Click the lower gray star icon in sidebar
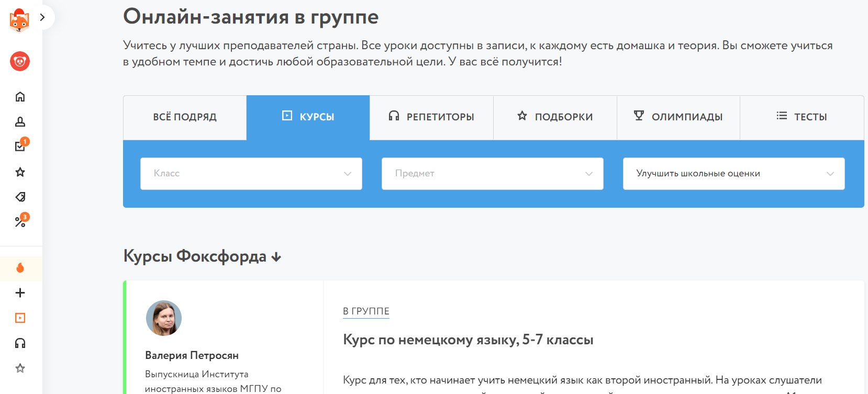 [x=20, y=368]
